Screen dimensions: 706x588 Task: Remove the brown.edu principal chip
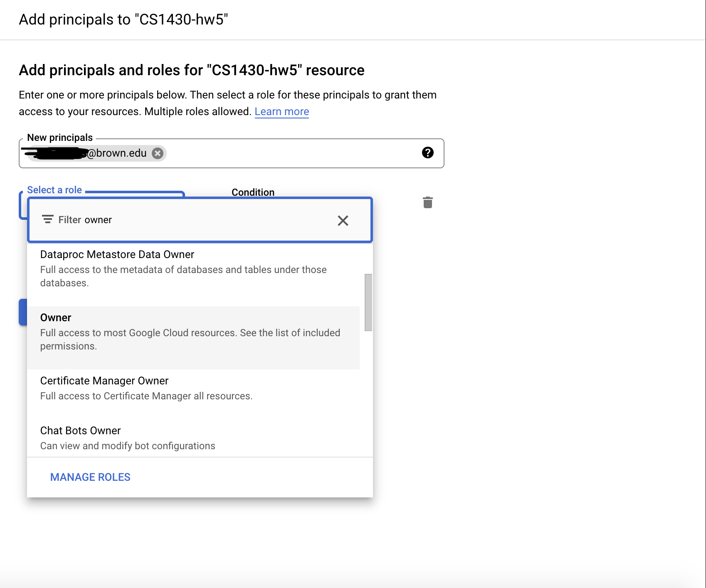(157, 153)
